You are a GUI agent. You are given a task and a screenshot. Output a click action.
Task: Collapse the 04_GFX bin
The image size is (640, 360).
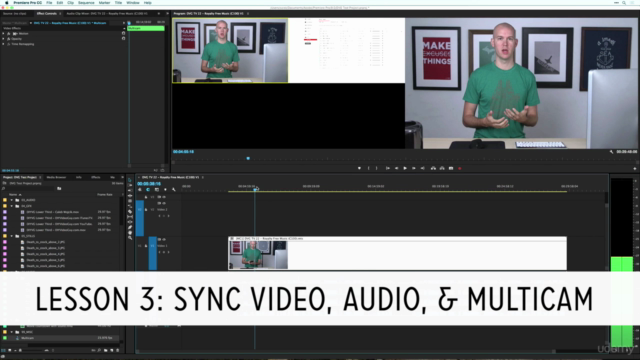11,206
